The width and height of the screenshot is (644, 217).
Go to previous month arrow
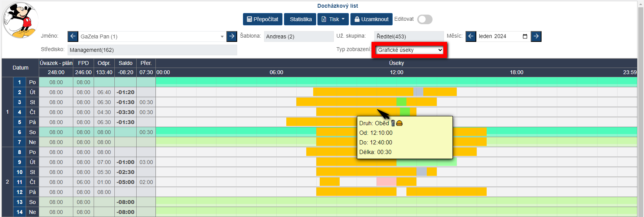tap(471, 36)
